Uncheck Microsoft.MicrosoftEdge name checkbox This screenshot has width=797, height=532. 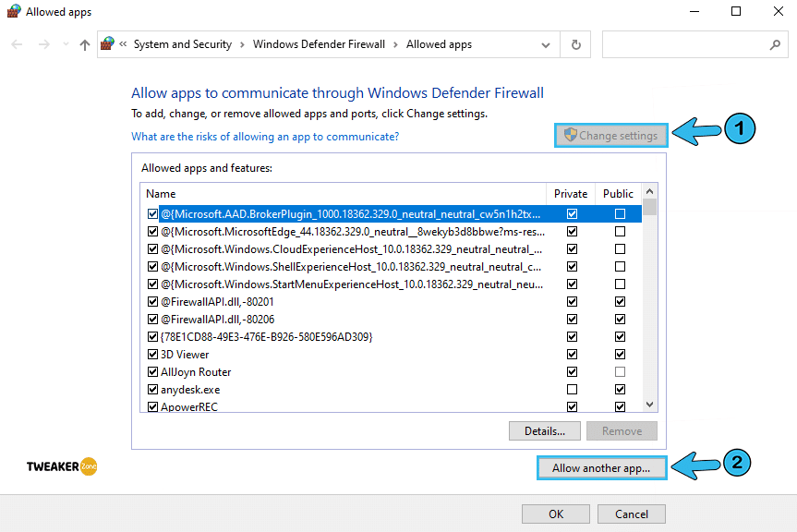tap(152, 232)
